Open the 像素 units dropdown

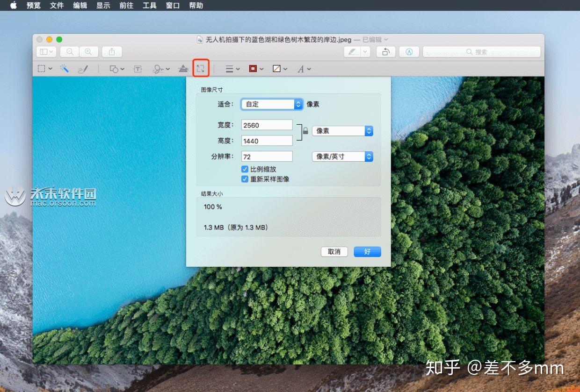pos(342,131)
